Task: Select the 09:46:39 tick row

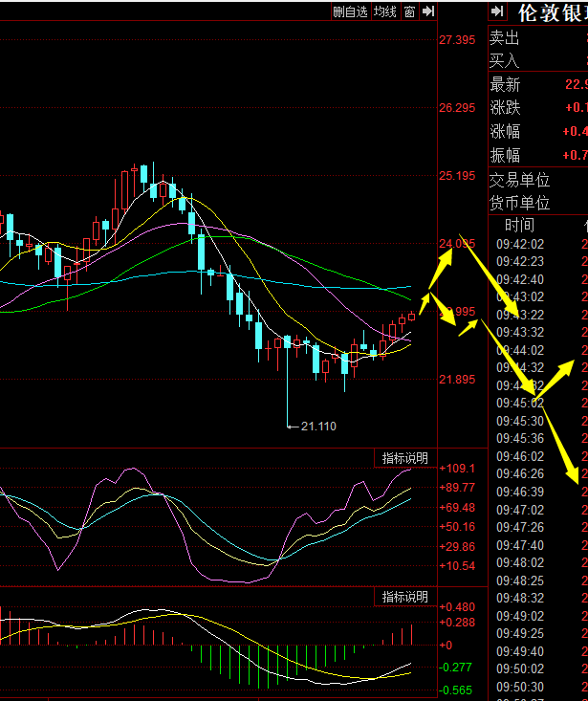Action: click(541, 492)
